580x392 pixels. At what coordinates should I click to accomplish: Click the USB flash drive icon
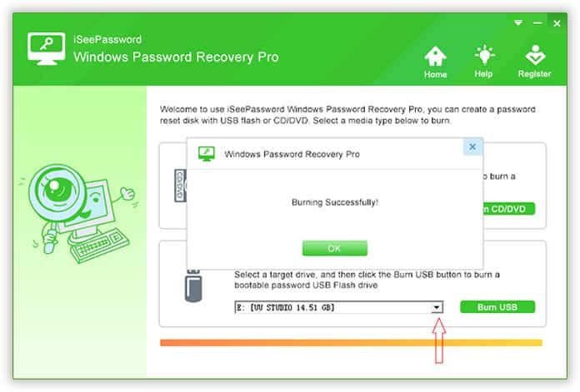(x=193, y=285)
